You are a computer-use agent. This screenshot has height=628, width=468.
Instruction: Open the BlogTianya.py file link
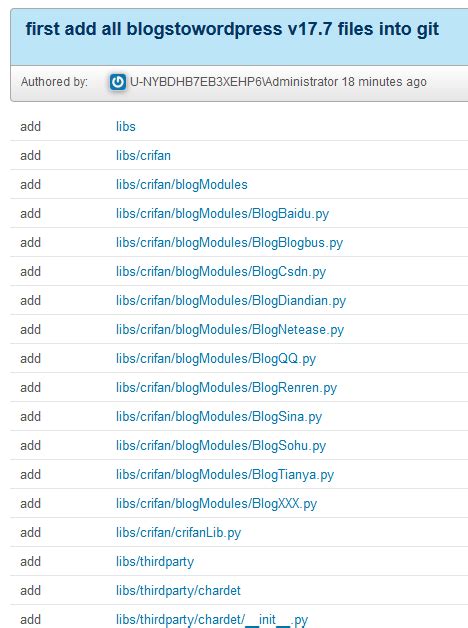click(225, 475)
